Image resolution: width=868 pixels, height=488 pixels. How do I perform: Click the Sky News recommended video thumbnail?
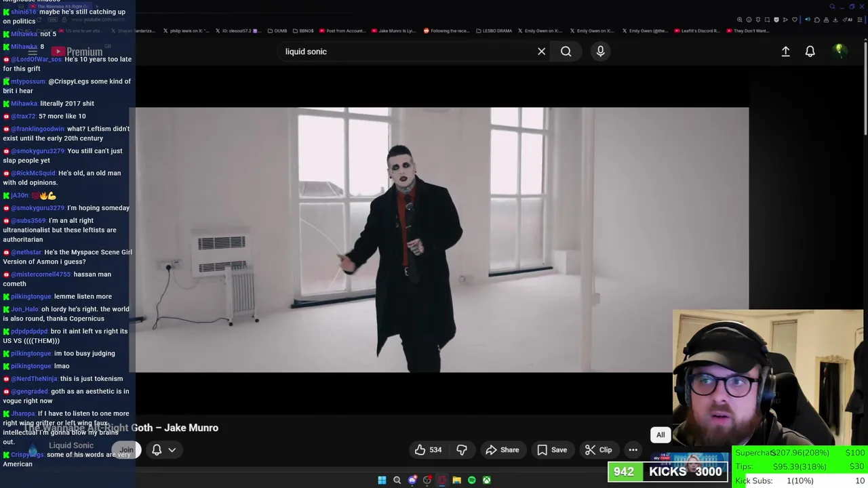689,464
